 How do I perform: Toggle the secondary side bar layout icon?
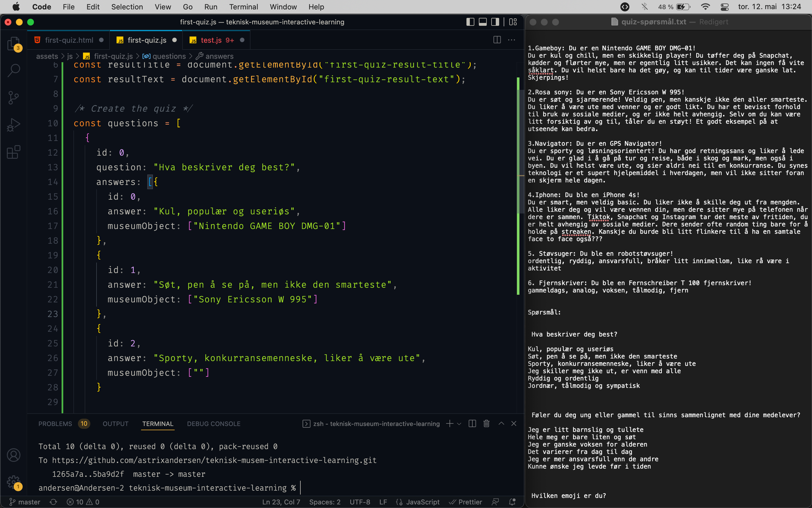[x=495, y=22]
